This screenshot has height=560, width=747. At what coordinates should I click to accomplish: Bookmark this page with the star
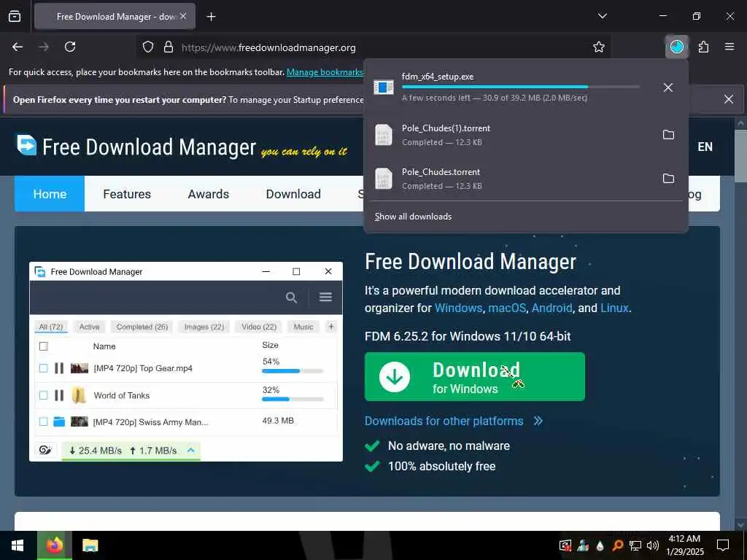599,47
